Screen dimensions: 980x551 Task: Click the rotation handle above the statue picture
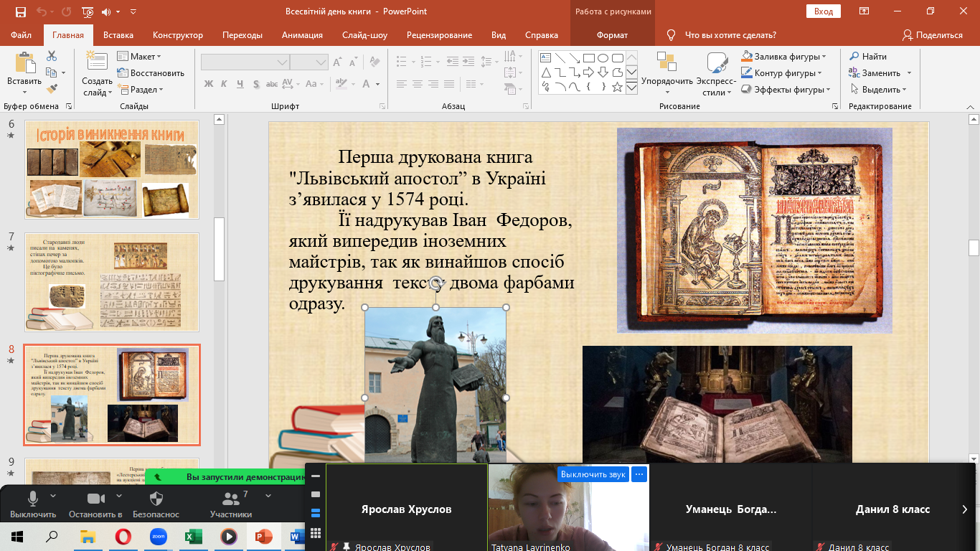click(x=435, y=284)
